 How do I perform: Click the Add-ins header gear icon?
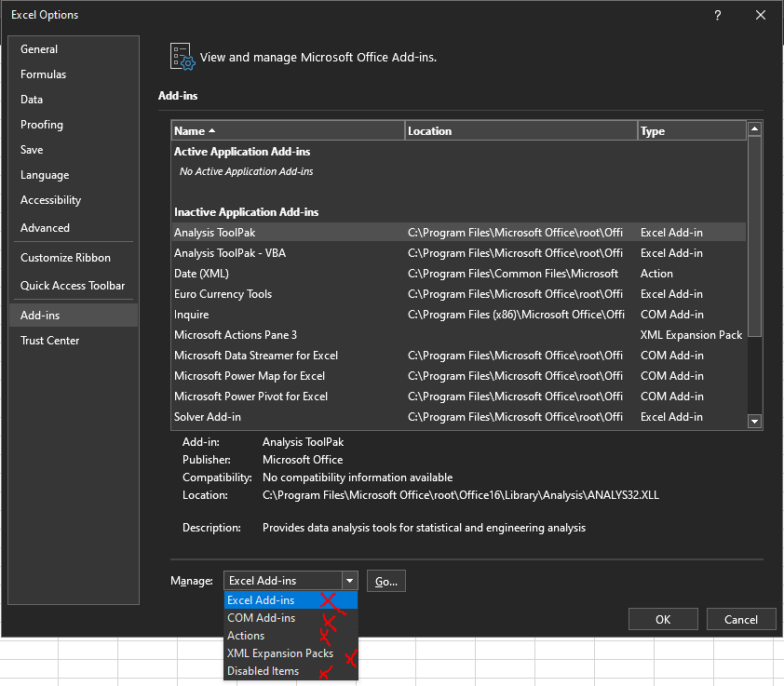coord(182,57)
